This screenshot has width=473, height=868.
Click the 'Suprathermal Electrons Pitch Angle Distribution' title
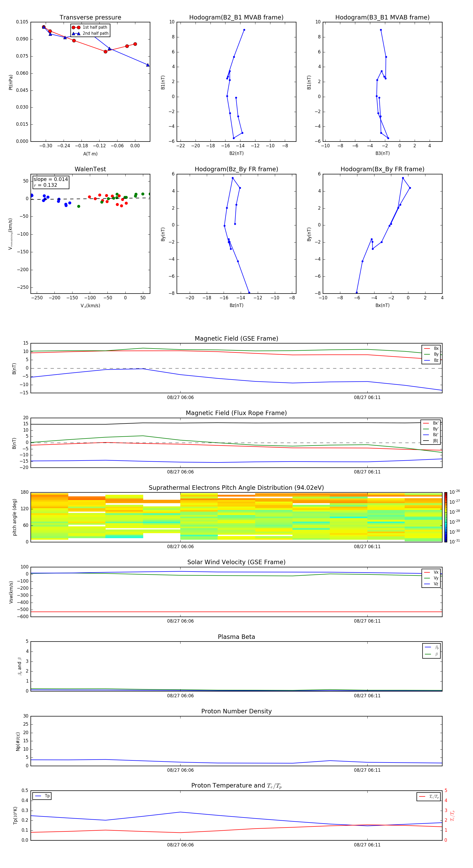click(236, 488)
